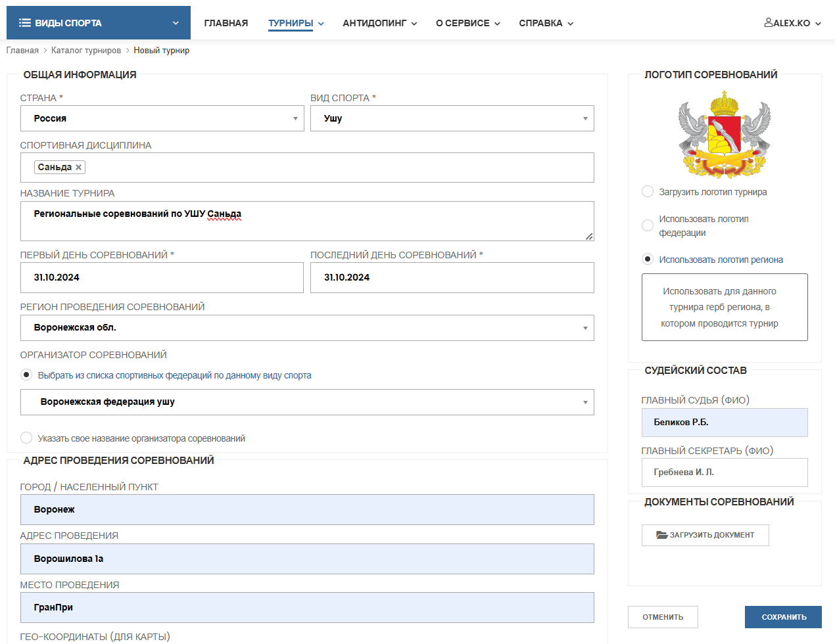
Task: Select Использовать логотип региона radio button
Action: [648, 259]
